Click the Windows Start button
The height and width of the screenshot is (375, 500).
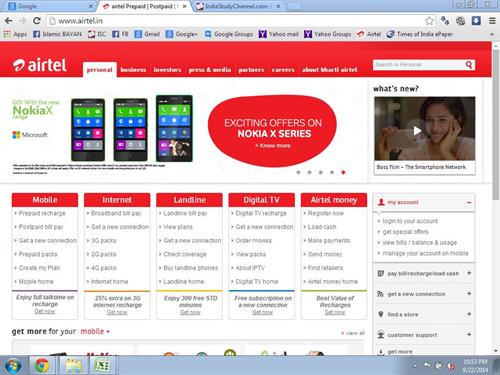click(13, 365)
